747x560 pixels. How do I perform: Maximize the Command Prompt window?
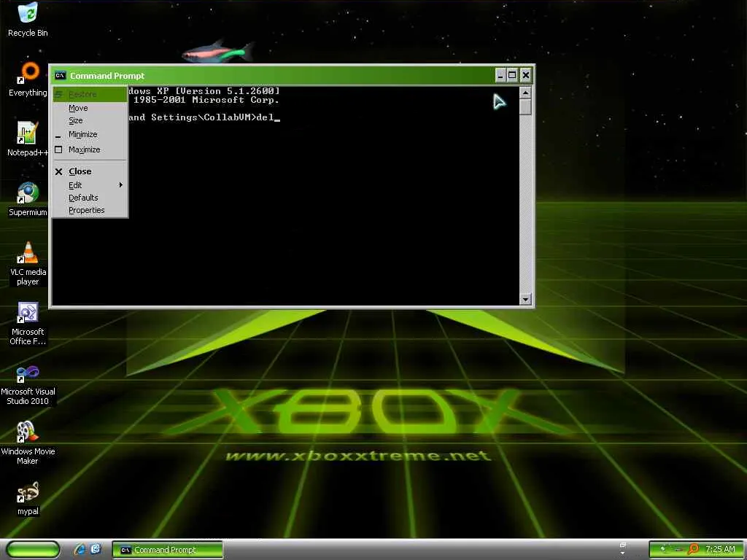512,75
